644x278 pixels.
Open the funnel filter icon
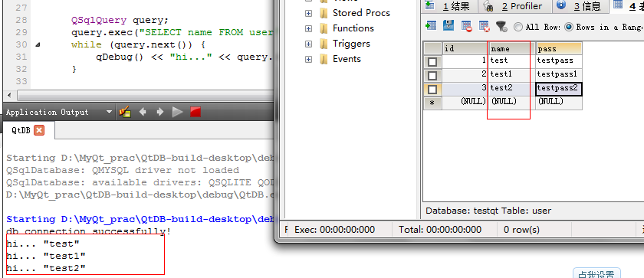[x=501, y=26]
